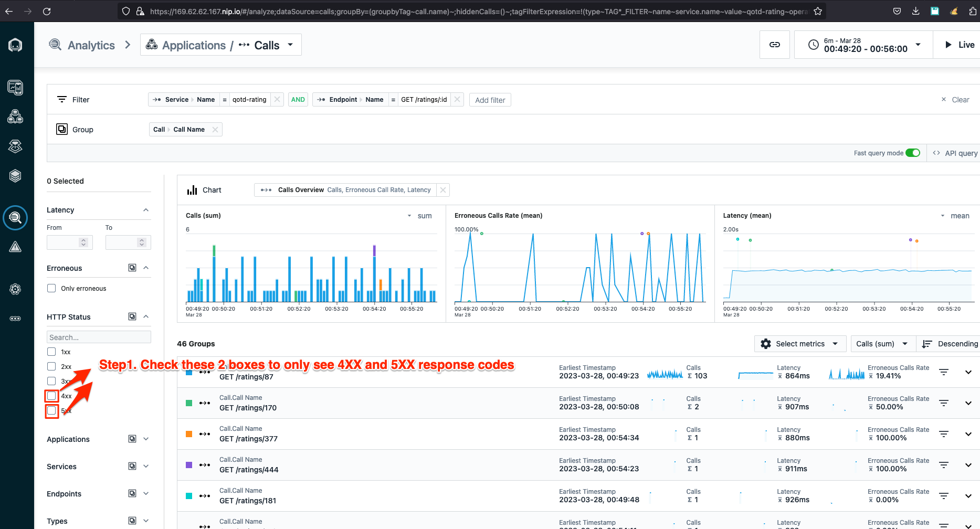Image resolution: width=980 pixels, height=529 pixels.
Task: Remove the Calls Overview chart chip
Action: (443, 190)
